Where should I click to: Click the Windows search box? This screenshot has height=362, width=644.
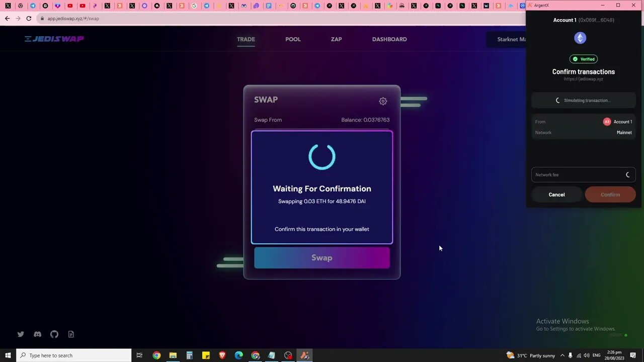74,355
